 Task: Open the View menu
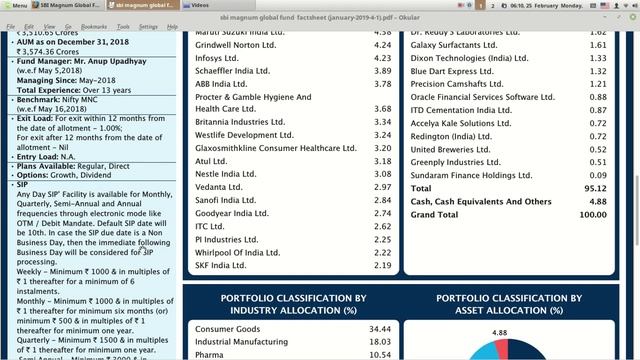(x=49, y=27)
